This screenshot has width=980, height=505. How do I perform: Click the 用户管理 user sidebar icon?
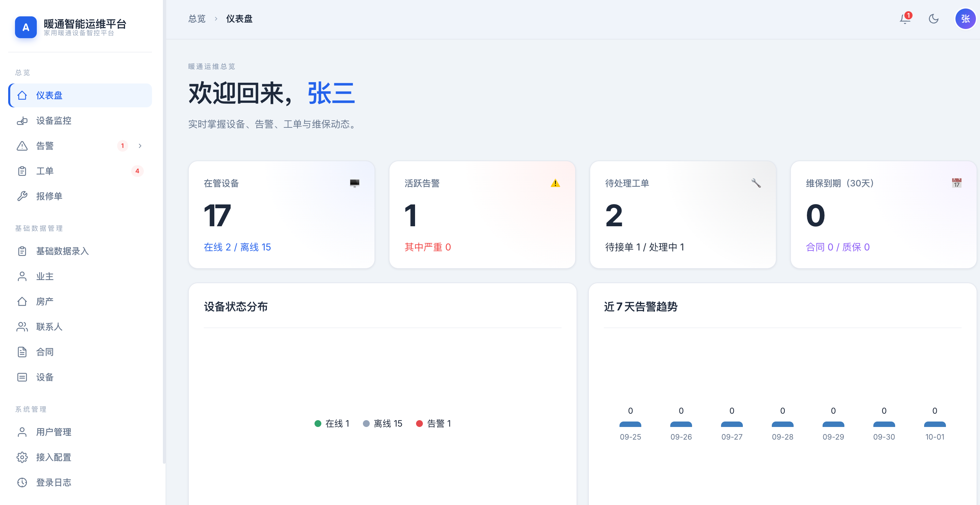tap(22, 432)
